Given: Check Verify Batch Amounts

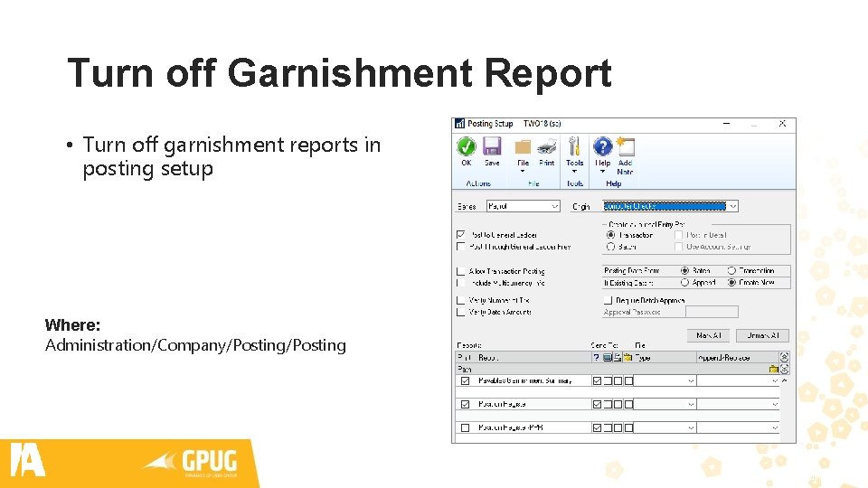Looking at the screenshot, I should tap(460, 312).
